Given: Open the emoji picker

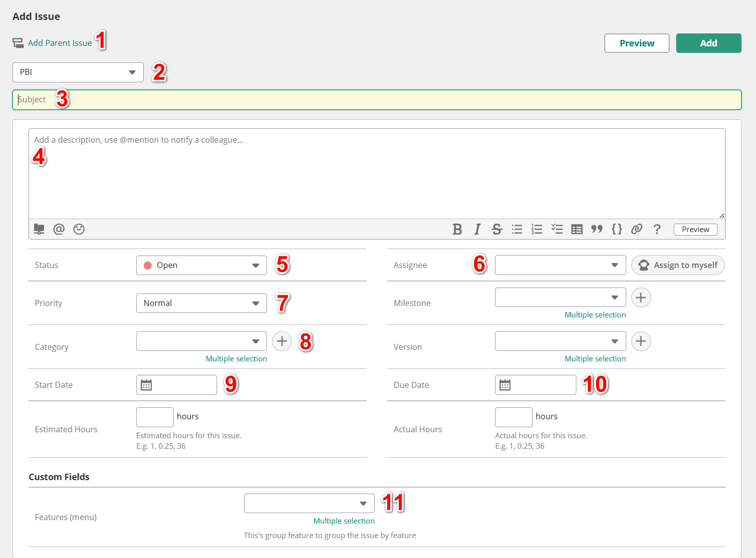Looking at the screenshot, I should (79, 229).
